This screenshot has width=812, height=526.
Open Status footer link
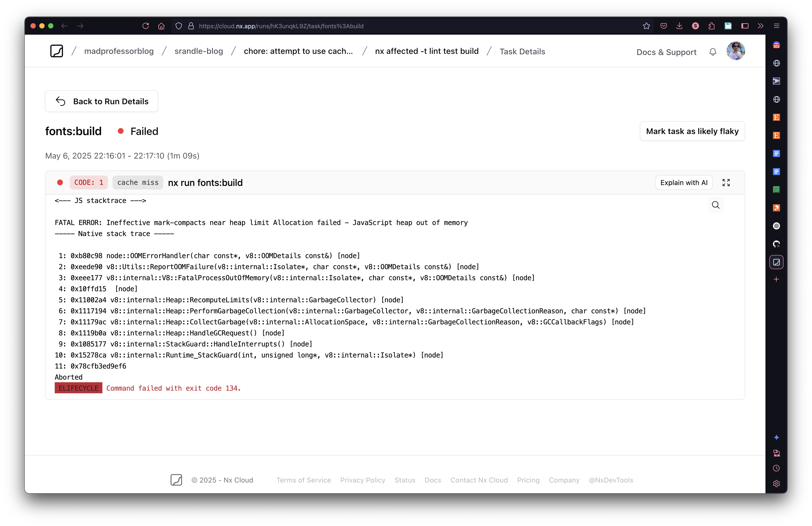click(405, 480)
